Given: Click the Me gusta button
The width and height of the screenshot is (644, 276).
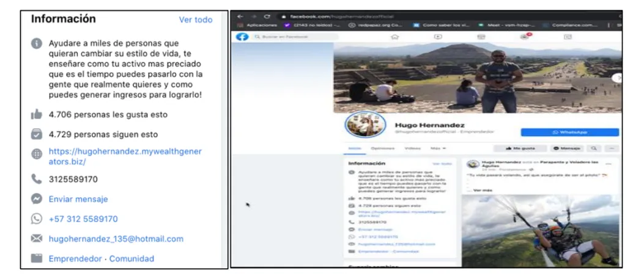Looking at the screenshot, I should (x=520, y=148).
